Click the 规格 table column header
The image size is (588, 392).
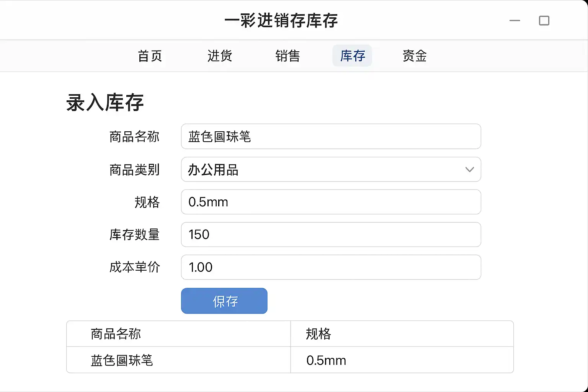click(318, 334)
